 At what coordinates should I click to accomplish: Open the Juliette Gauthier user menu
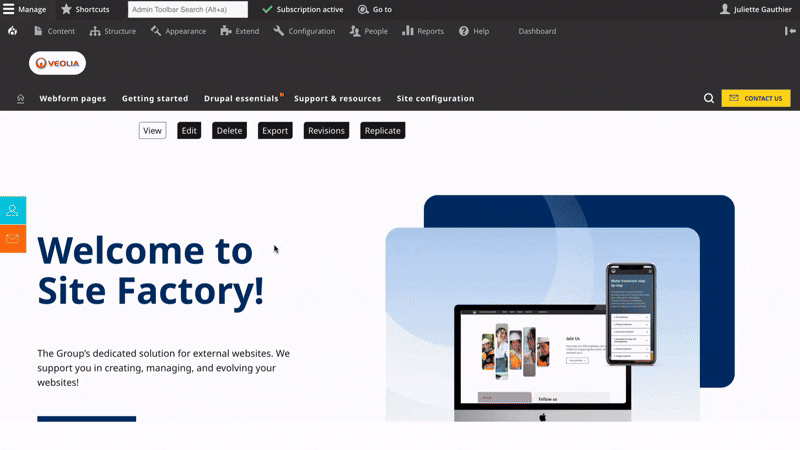pyautogui.click(x=756, y=9)
